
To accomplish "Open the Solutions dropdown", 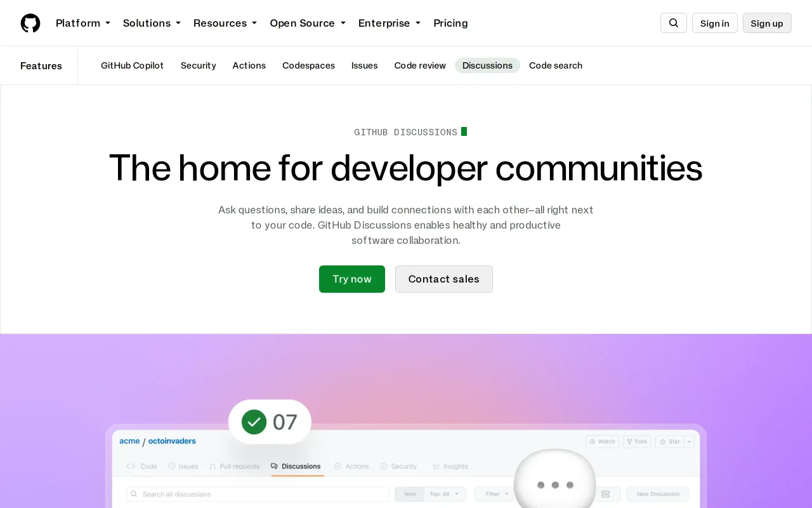I will click(x=152, y=23).
